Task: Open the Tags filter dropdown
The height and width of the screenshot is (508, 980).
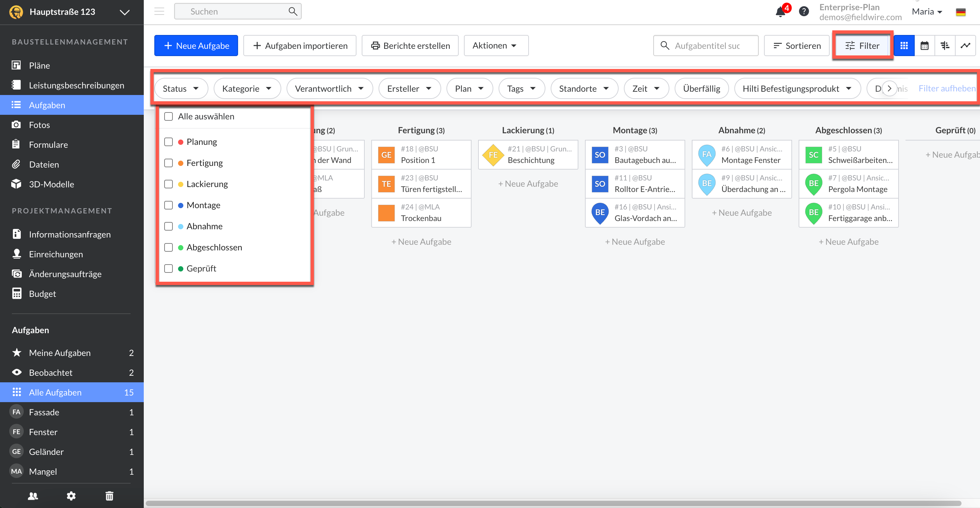Action: click(522, 89)
